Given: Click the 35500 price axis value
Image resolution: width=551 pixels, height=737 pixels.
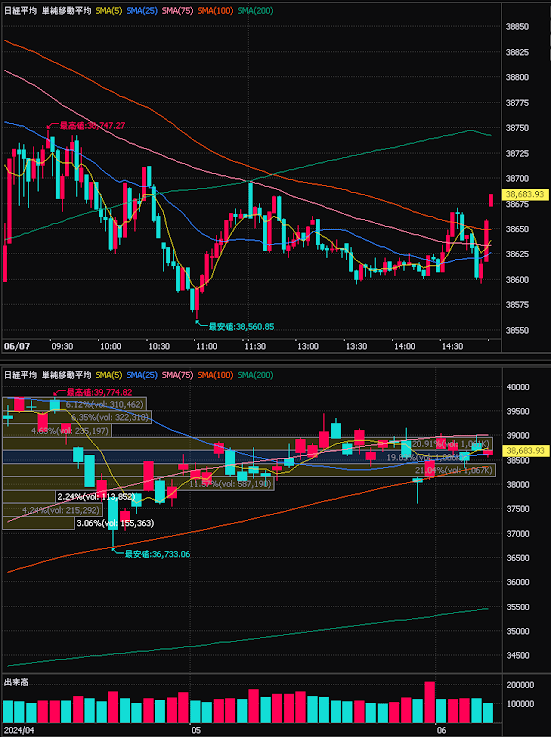Looking at the screenshot, I should [518, 607].
